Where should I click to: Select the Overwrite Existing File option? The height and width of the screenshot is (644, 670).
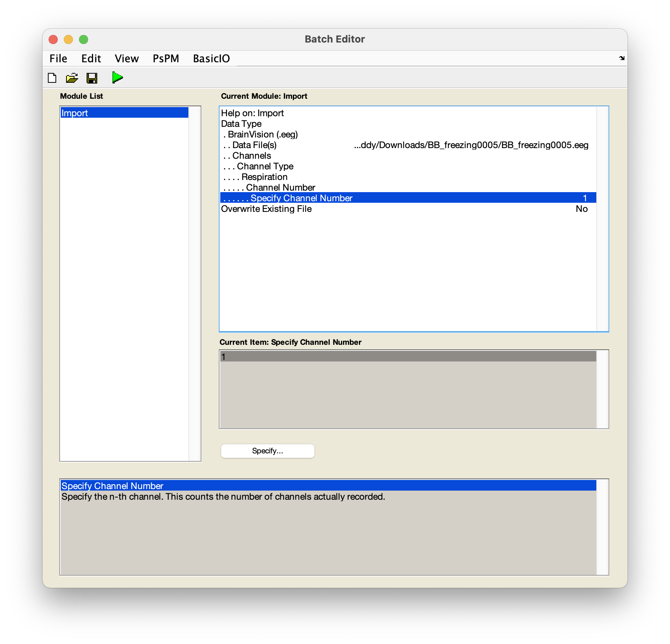coord(266,208)
